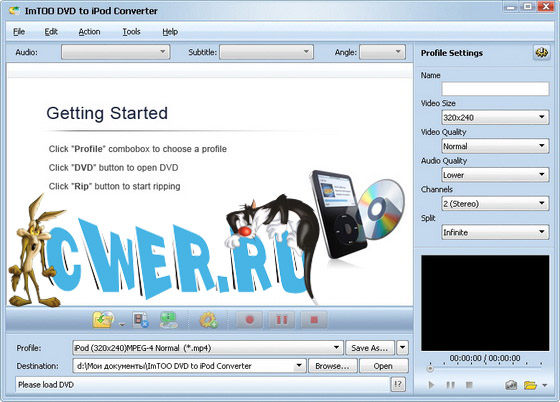The width and height of the screenshot is (560, 402).
Task: Click the preview seek slider handle
Action: (x=430, y=368)
